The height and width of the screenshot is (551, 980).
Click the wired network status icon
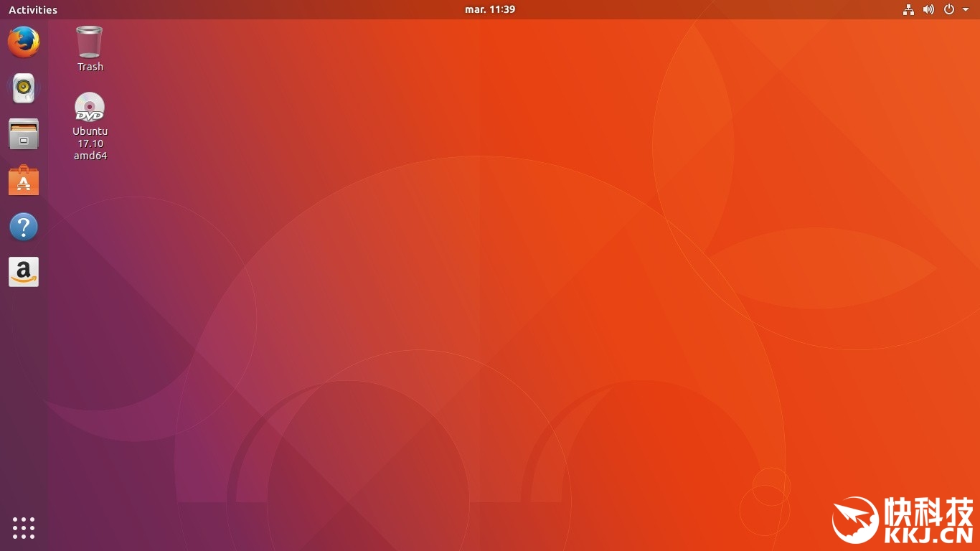click(x=908, y=9)
